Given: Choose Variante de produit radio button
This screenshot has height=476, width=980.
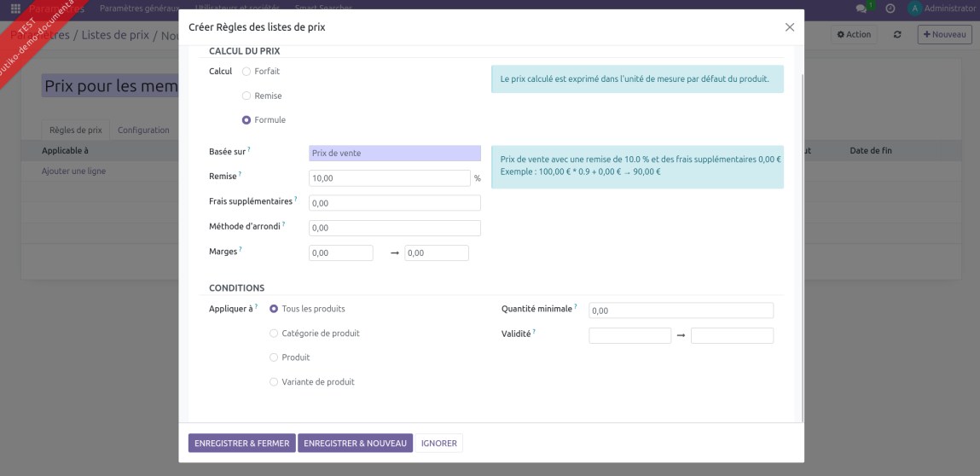Looking at the screenshot, I should tap(274, 382).
